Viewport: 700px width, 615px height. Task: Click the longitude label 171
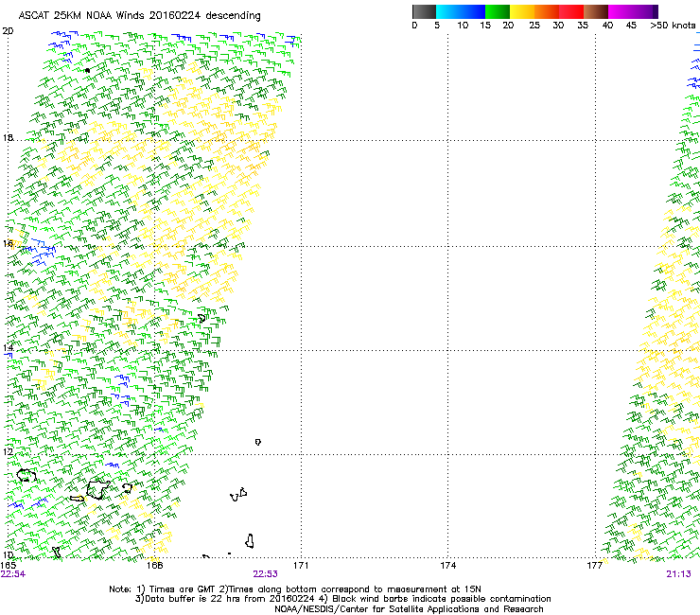click(x=301, y=566)
